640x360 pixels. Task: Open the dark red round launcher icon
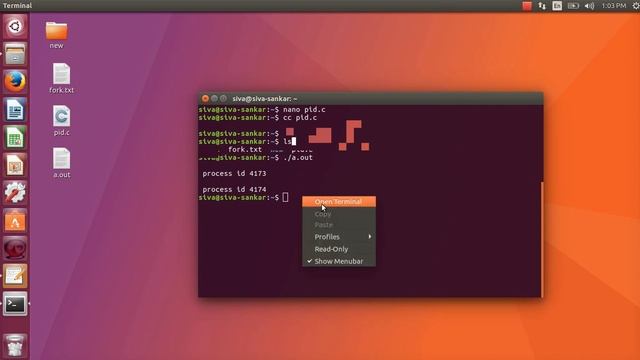click(x=15, y=248)
